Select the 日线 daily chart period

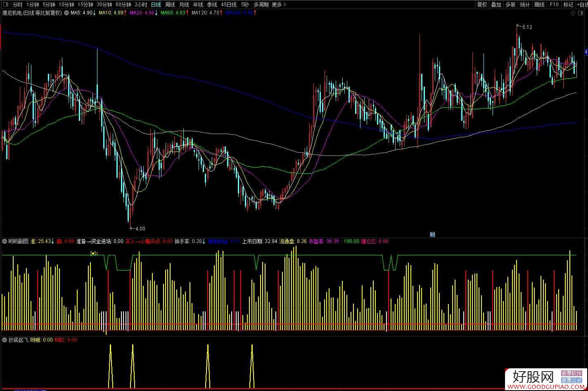pyautogui.click(x=156, y=5)
